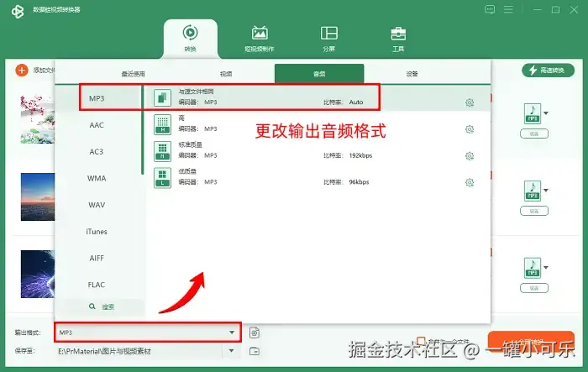Click settings button under first file's MP3 icon

pyautogui.click(x=534, y=134)
